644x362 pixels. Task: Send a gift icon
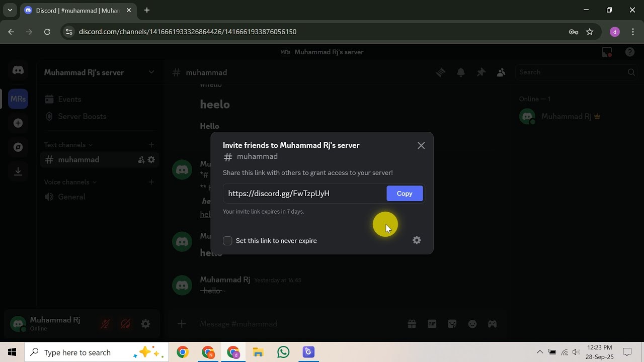point(412,324)
